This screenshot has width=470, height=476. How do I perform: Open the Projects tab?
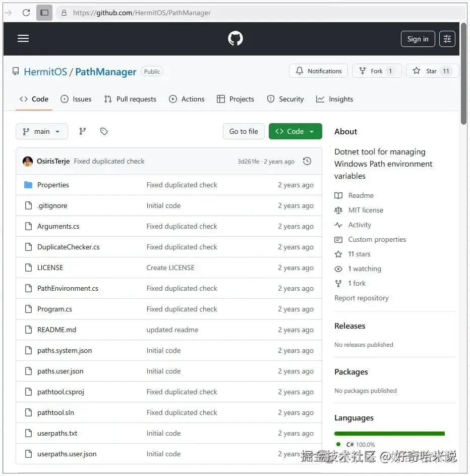(236, 99)
